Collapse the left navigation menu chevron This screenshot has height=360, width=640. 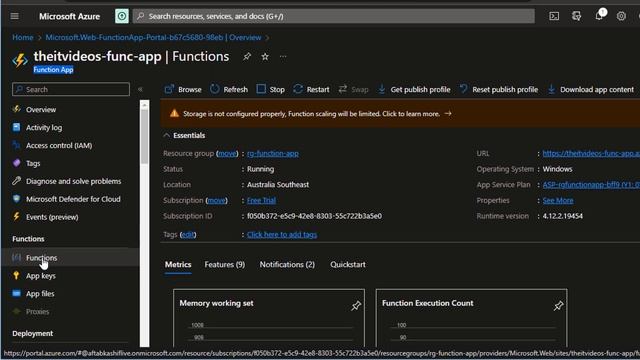click(x=140, y=89)
